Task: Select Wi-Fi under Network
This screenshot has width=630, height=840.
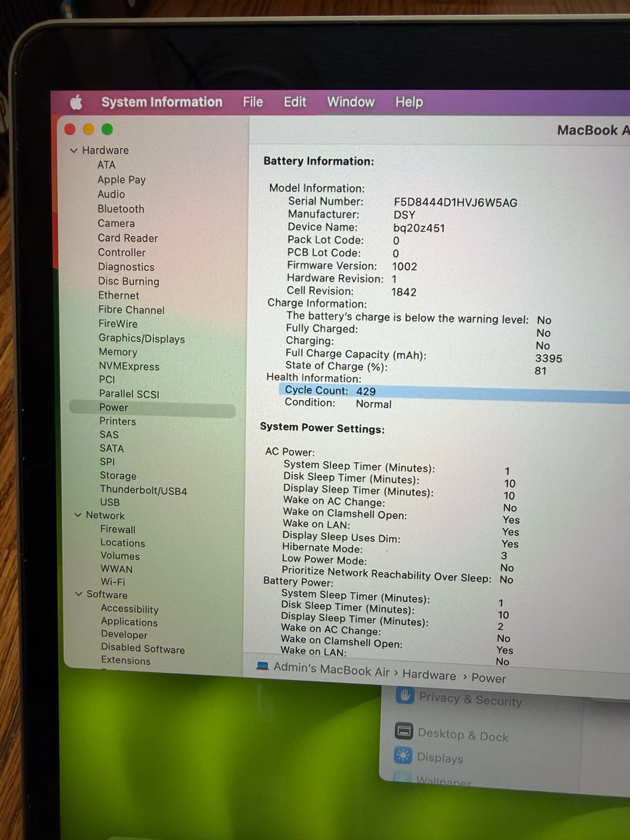Action: (x=113, y=582)
